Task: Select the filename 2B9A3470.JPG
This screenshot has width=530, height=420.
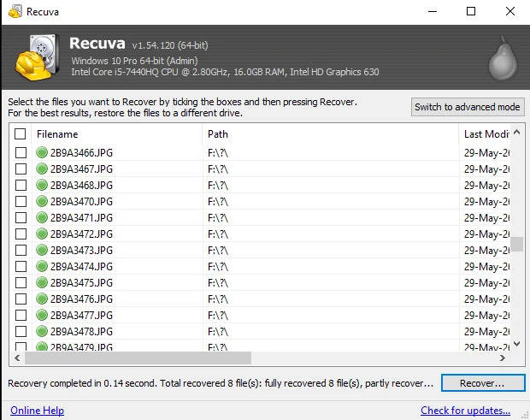Action: point(81,202)
